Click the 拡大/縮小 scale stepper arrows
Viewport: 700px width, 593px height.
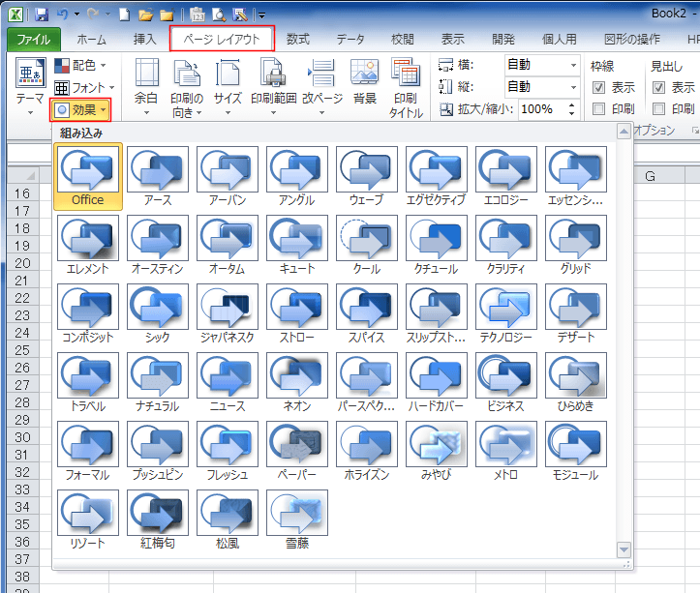point(573,109)
